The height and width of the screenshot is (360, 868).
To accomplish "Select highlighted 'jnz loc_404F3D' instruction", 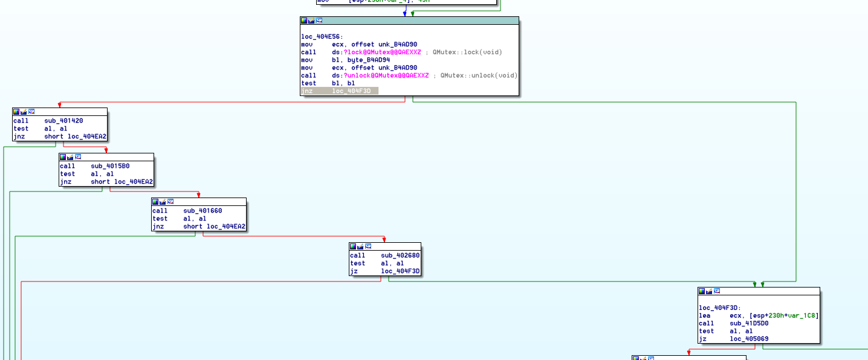I will 340,91.
